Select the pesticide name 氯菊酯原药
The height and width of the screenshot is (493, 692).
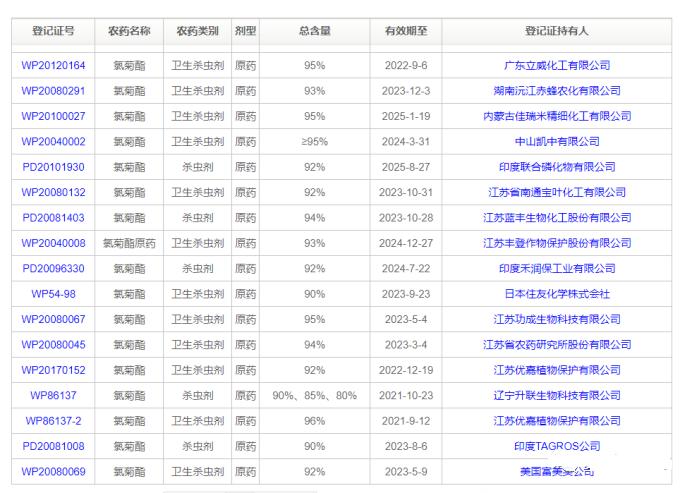(129, 243)
